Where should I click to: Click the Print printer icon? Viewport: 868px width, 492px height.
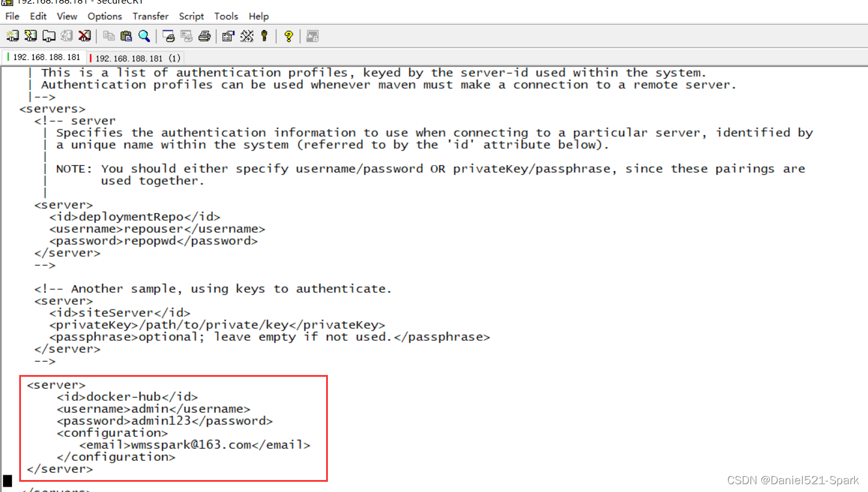(204, 36)
